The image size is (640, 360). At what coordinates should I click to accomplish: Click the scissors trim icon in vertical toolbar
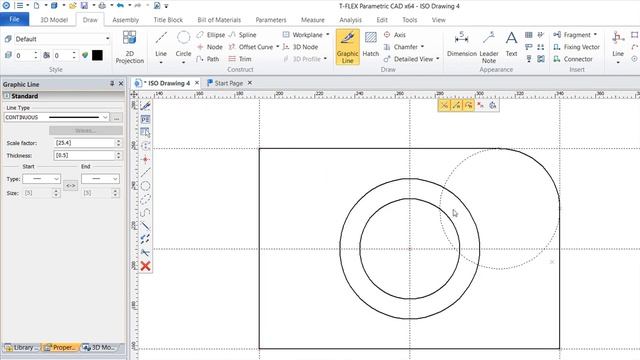tap(145, 253)
